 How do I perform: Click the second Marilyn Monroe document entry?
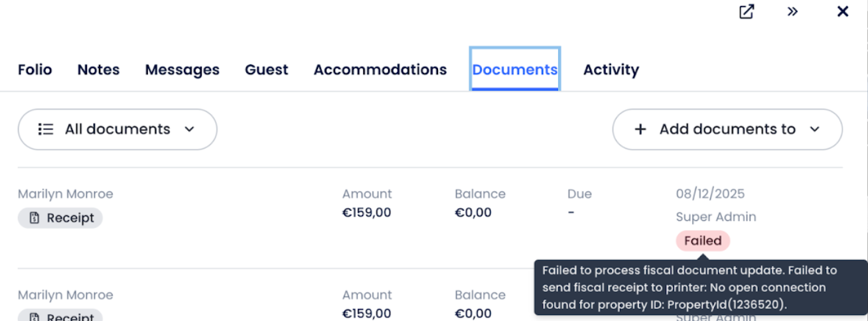(65, 295)
